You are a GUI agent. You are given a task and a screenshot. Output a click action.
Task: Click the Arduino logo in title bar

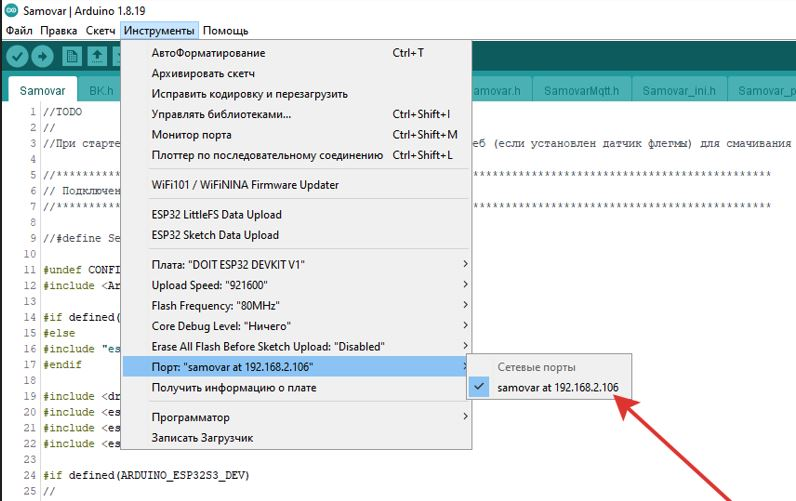(10, 9)
